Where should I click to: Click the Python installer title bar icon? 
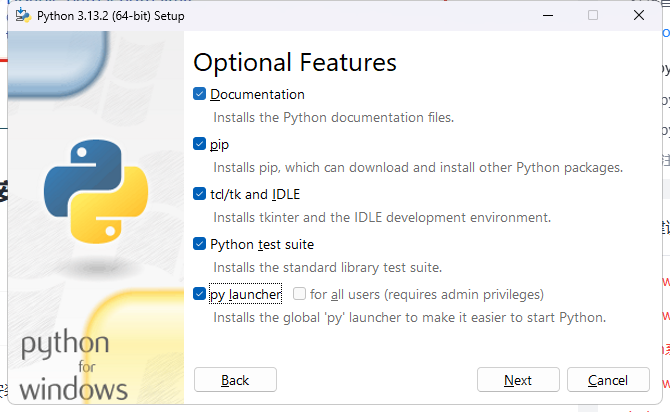tap(23, 16)
